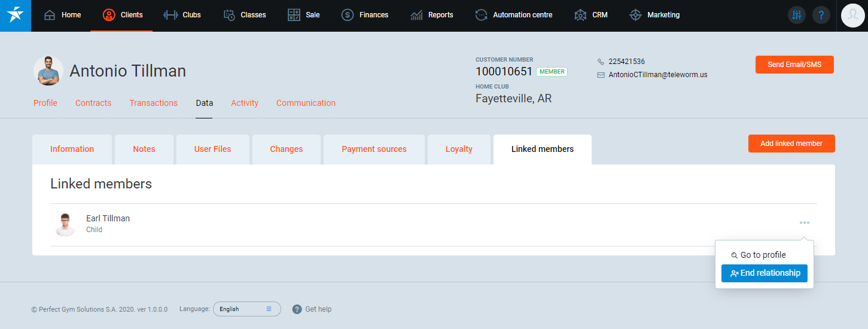This screenshot has height=329, width=868.
Task: Open the settings sliders icon in header
Action: 796,16
